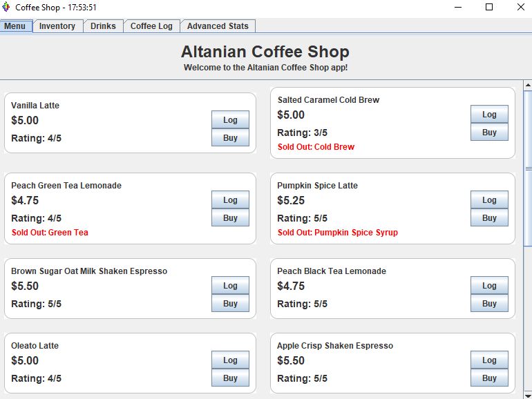Click the Coffee Shop app icon in title bar
Screen dimensions: 532x399
[6, 7]
